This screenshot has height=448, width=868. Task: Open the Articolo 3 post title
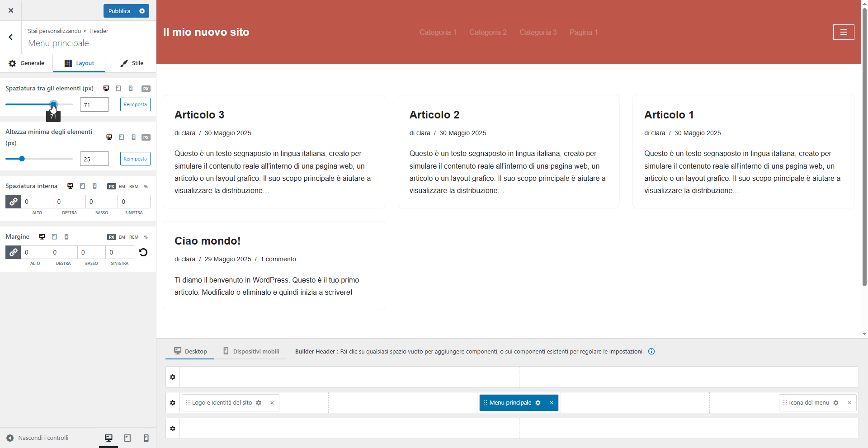click(x=199, y=115)
